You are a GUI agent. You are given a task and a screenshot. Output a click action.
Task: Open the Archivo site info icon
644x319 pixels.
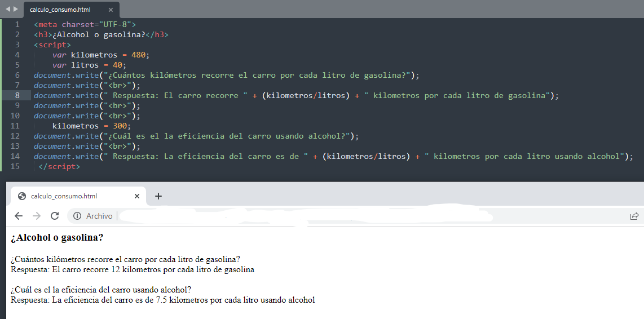click(77, 216)
